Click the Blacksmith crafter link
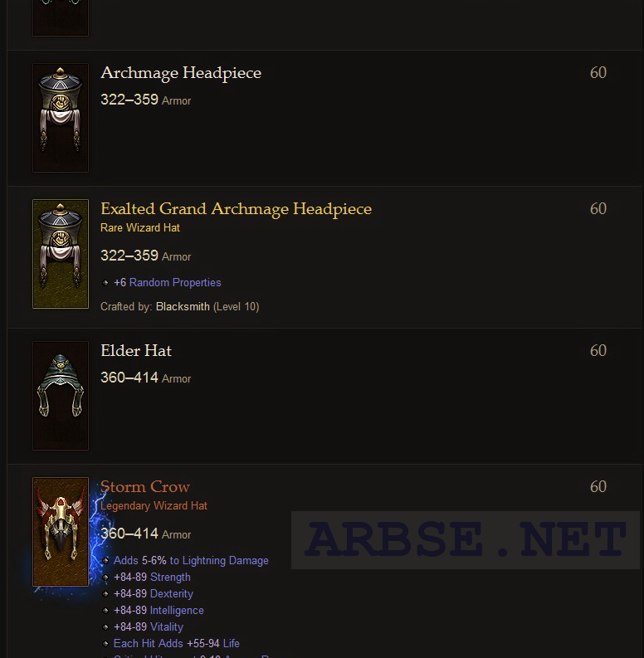Screen dimensions: 644x658 click(x=183, y=307)
